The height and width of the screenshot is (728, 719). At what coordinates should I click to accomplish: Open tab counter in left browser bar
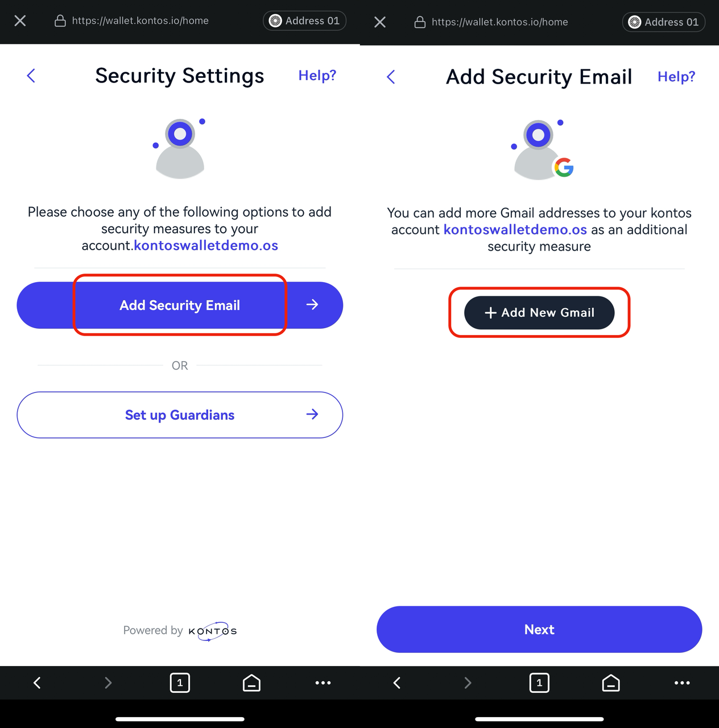click(x=180, y=682)
